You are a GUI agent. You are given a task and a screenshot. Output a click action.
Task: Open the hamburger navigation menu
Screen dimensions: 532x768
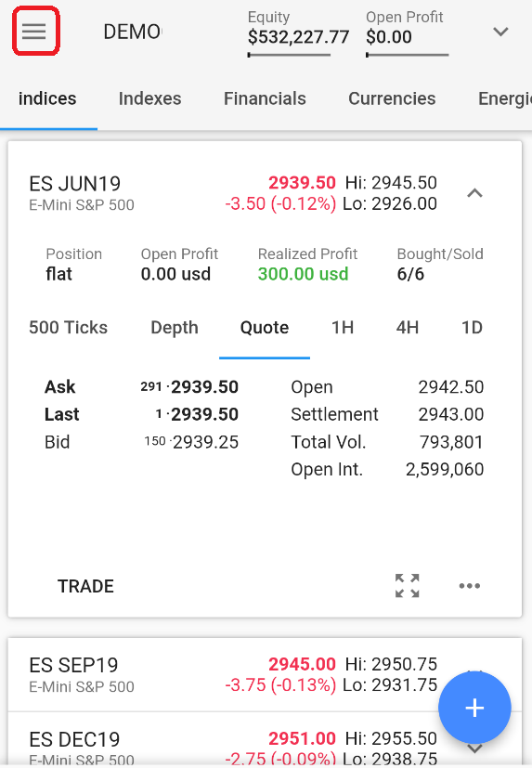[x=33, y=32]
